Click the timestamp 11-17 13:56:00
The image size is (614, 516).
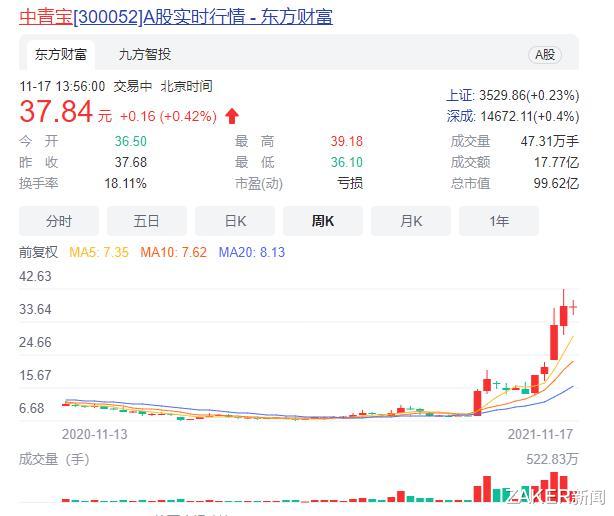63,86
